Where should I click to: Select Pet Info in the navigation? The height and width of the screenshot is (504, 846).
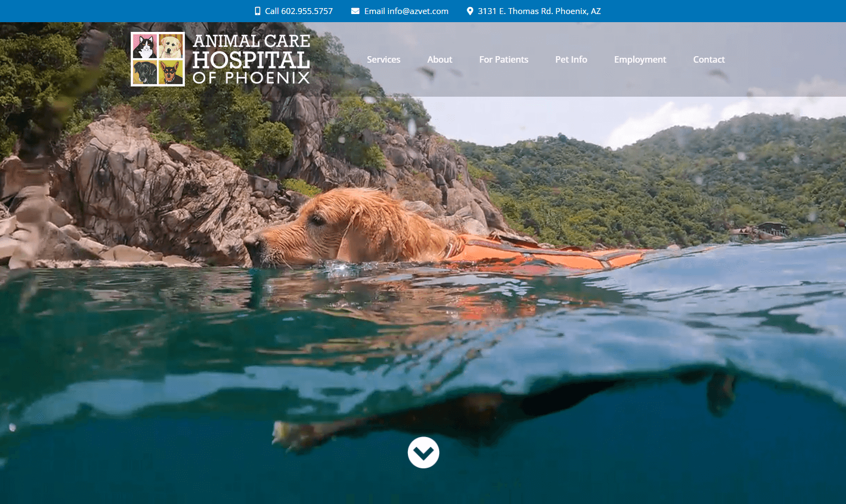571,59
